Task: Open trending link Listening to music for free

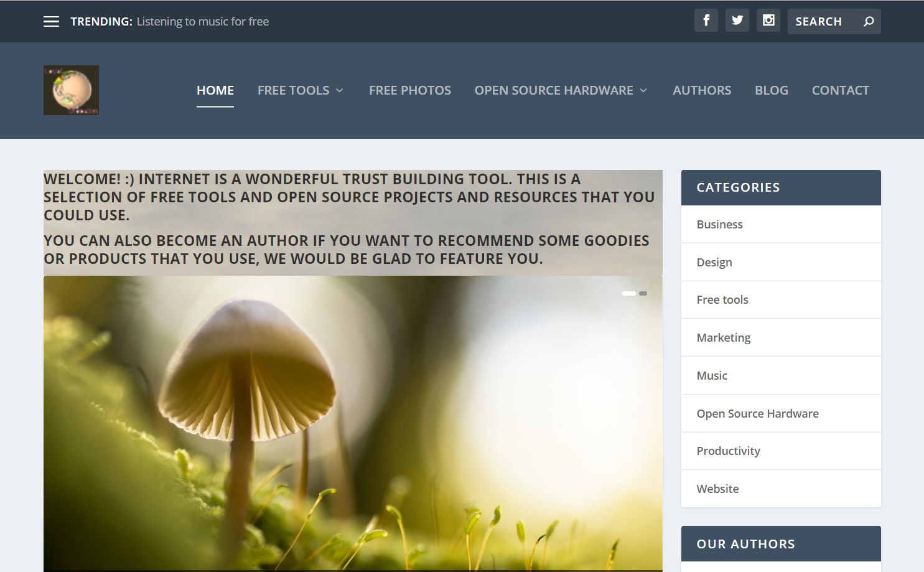Action: 203,22
